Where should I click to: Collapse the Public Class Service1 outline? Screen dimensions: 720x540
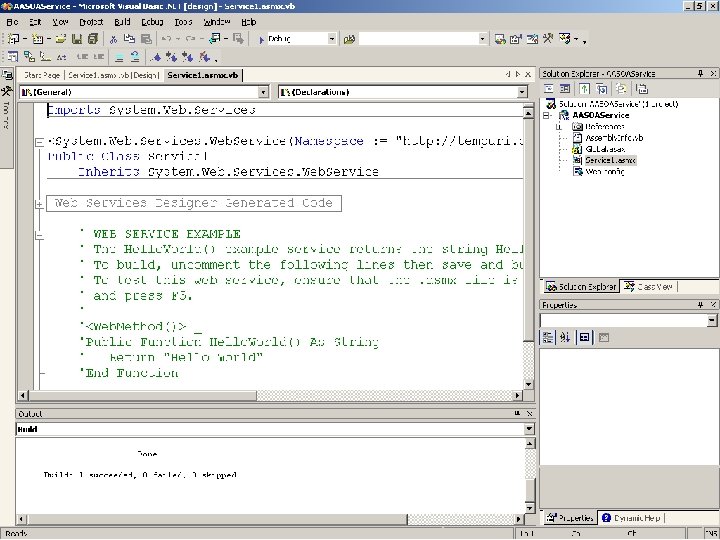click(39, 142)
